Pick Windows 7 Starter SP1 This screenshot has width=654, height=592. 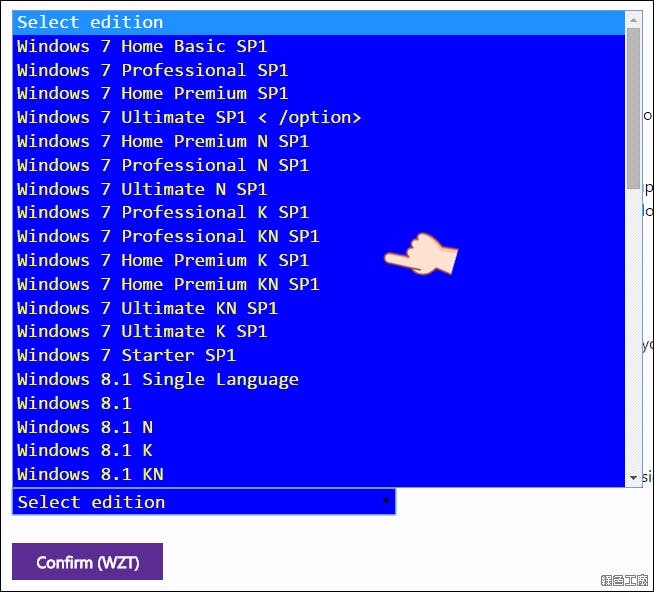[319, 355]
